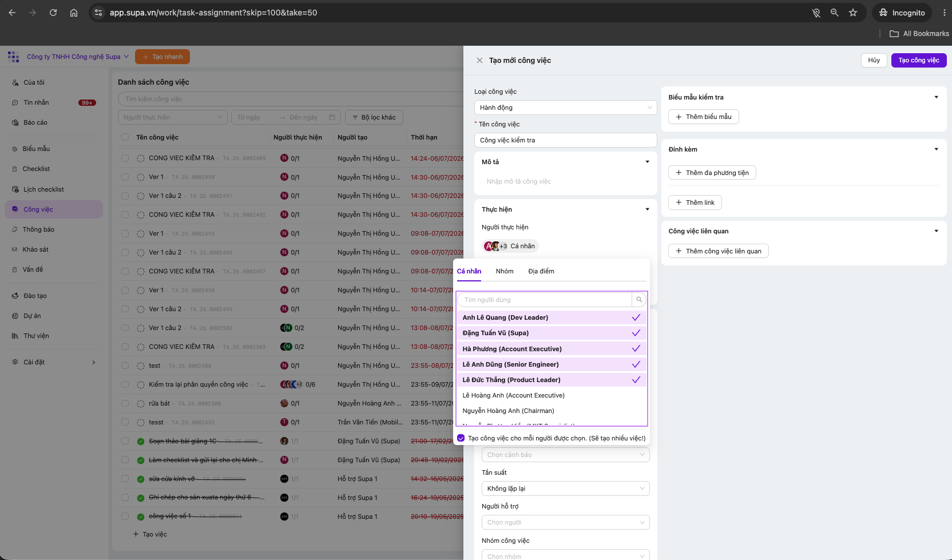Open Báo cáo reports in sidebar

[35, 122]
